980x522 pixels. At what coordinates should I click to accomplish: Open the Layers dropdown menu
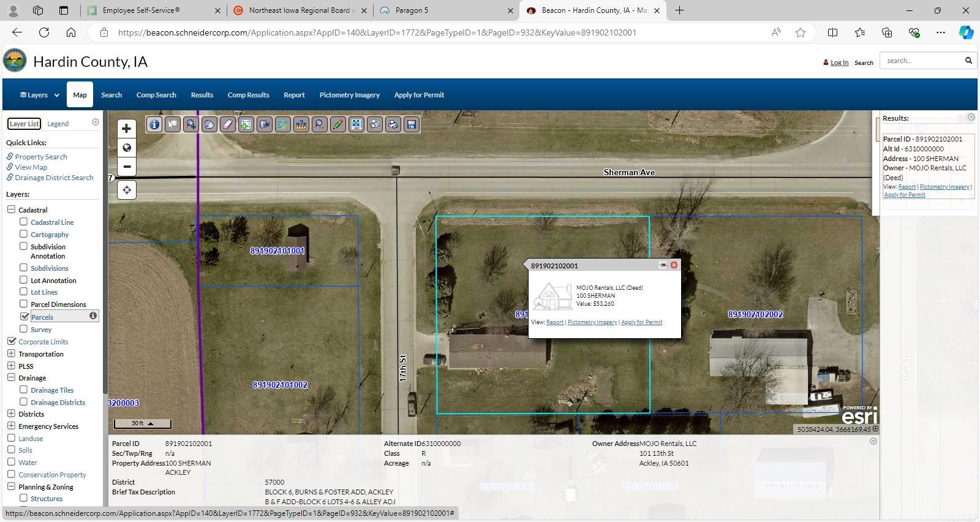39,95
